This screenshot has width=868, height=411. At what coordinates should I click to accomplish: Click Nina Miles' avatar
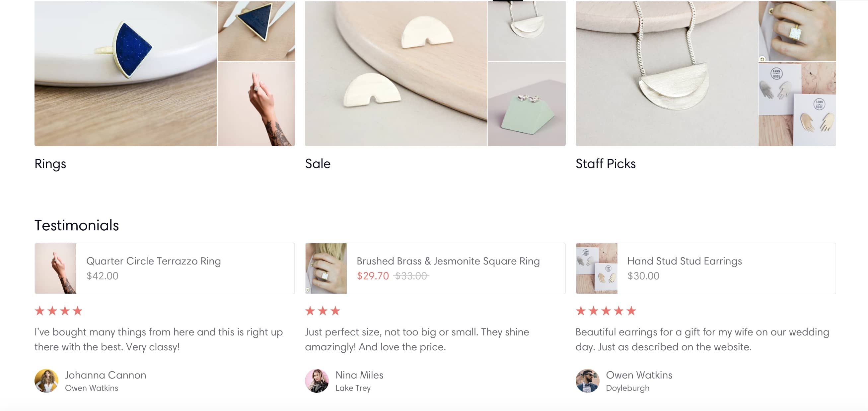(317, 381)
